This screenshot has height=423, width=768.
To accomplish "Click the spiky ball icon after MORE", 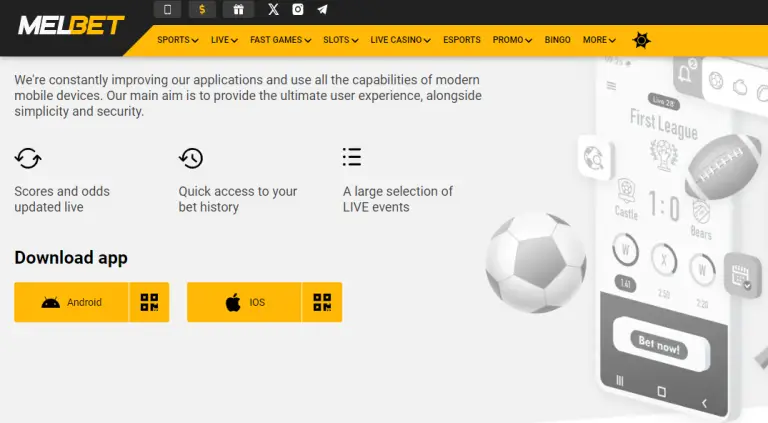I will tap(641, 40).
